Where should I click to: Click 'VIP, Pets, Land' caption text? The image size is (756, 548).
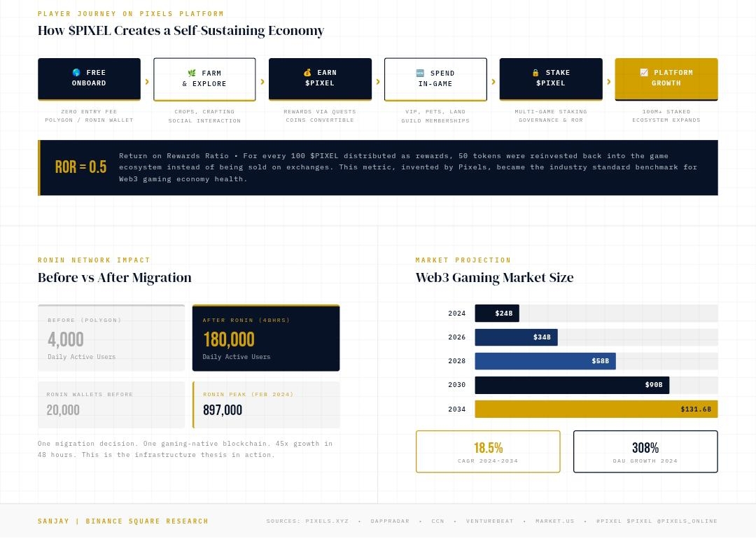[435, 112]
